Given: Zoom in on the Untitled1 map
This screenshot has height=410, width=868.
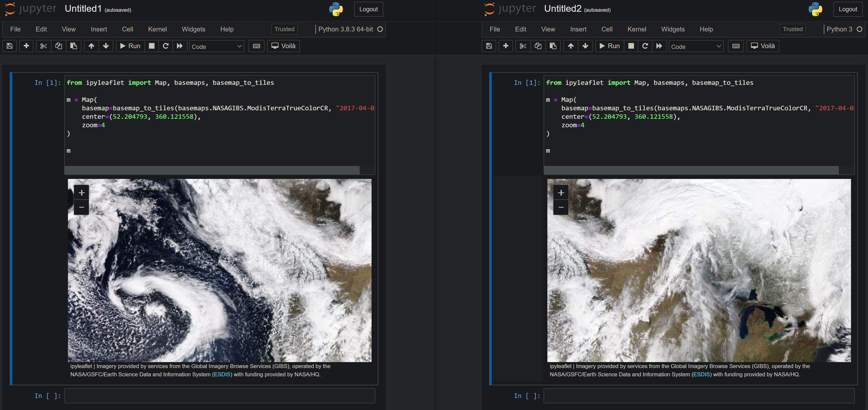Looking at the screenshot, I should [82, 193].
